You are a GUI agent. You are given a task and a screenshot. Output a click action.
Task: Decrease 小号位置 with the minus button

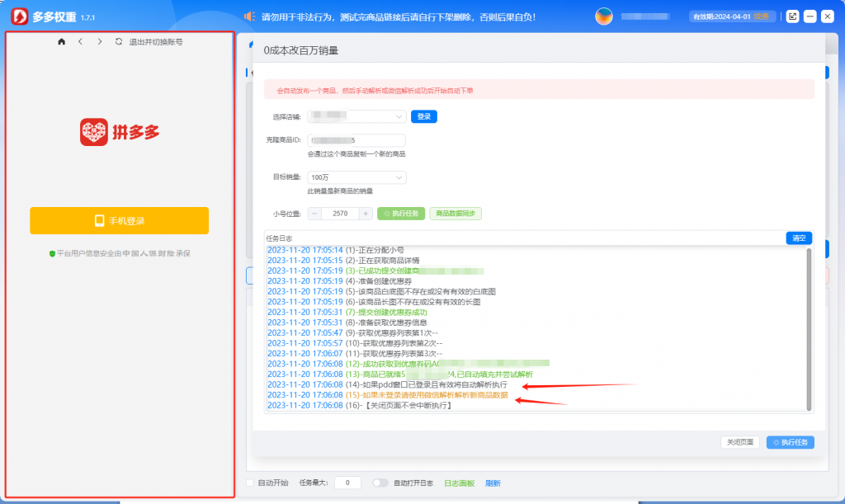314,214
